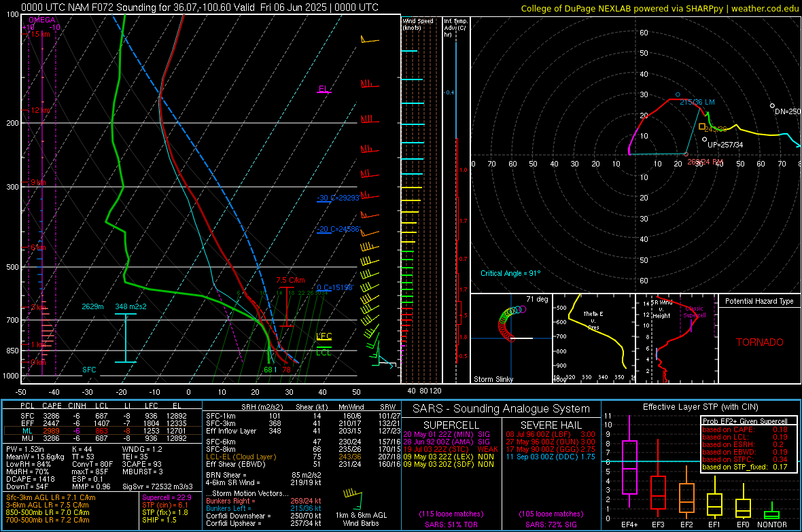Click the 850-500mb LR = 7.0 C/km line
This screenshot has height=532, width=802.
[48, 512]
